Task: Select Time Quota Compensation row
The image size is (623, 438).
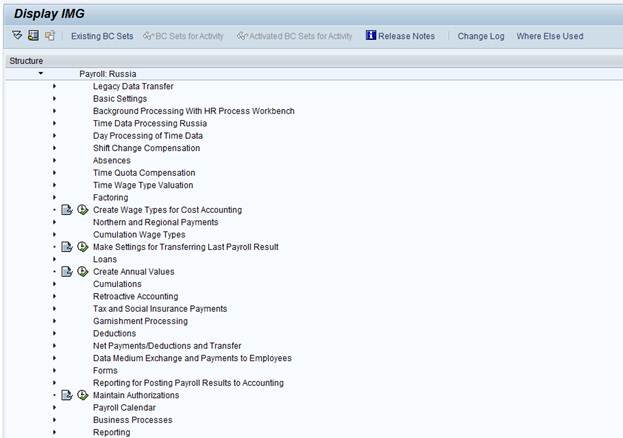Action: click(x=144, y=173)
